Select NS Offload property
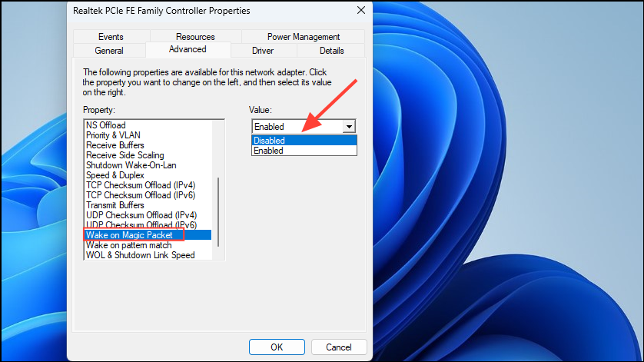The width and height of the screenshot is (644, 362). point(106,125)
